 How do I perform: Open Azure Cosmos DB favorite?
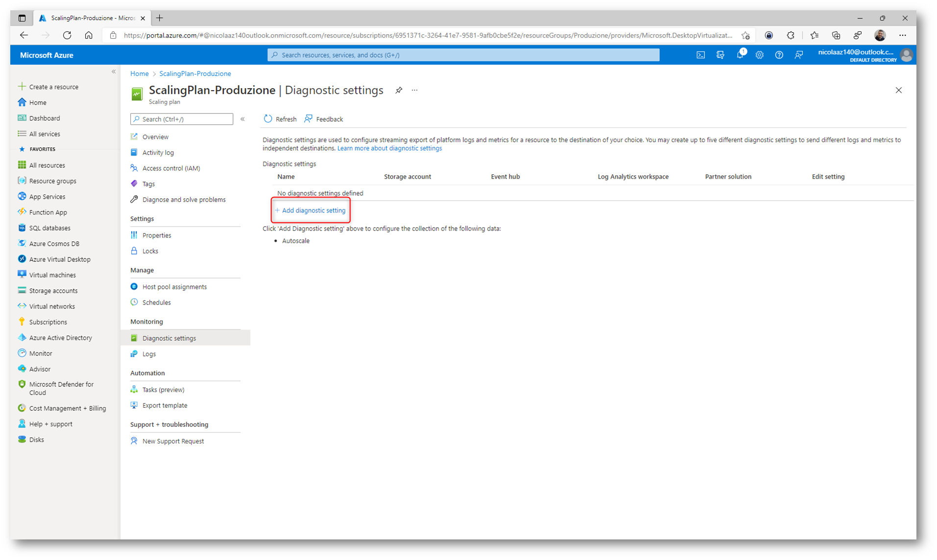pyautogui.click(x=54, y=244)
